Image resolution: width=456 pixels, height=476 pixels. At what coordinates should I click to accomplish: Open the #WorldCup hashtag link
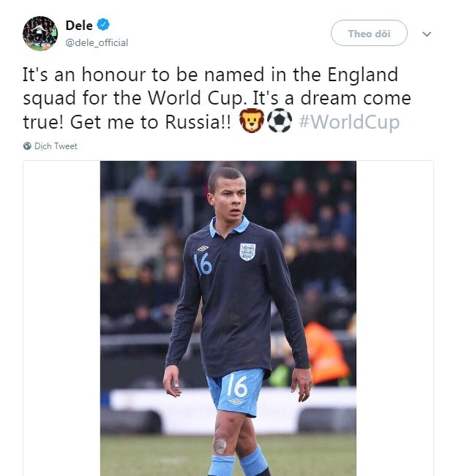[349, 122]
